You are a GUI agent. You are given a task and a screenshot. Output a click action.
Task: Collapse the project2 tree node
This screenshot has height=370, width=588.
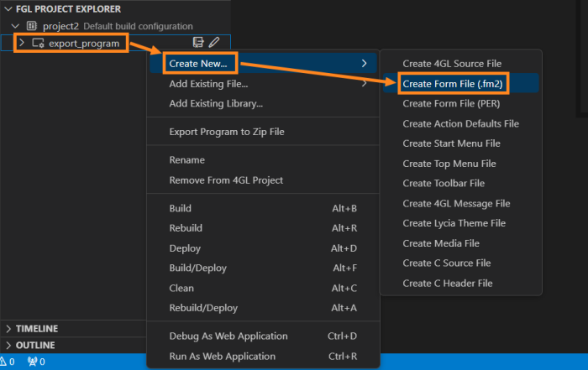16,26
